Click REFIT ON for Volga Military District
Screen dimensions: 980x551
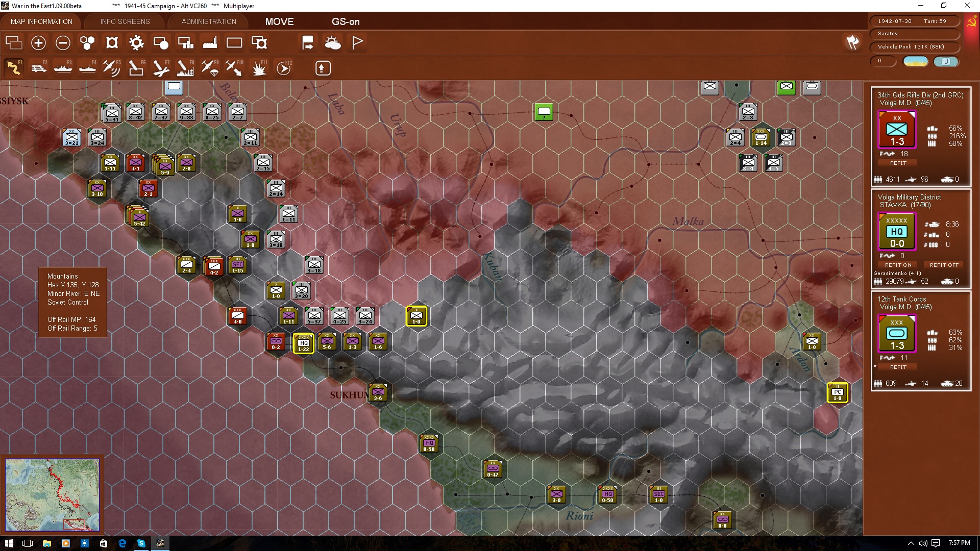[898, 265]
